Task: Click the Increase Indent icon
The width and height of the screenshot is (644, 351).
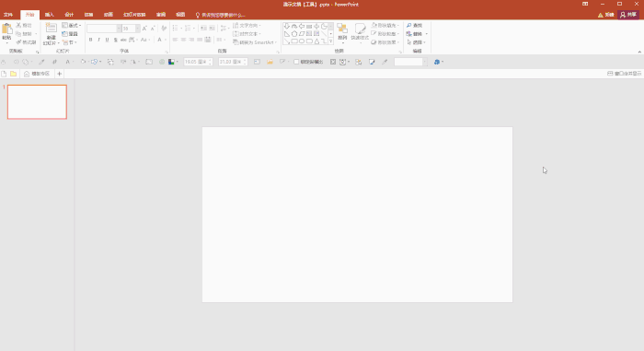Action: 212,28
